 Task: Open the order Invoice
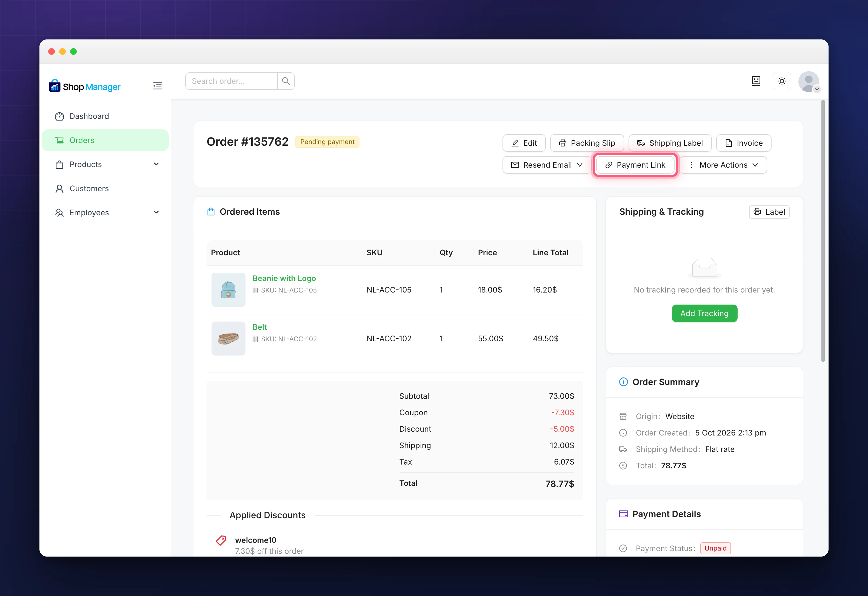[x=744, y=143]
